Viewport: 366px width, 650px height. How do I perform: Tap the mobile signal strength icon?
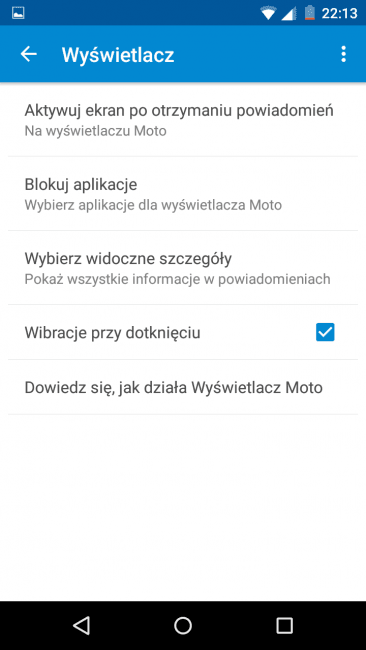point(288,13)
